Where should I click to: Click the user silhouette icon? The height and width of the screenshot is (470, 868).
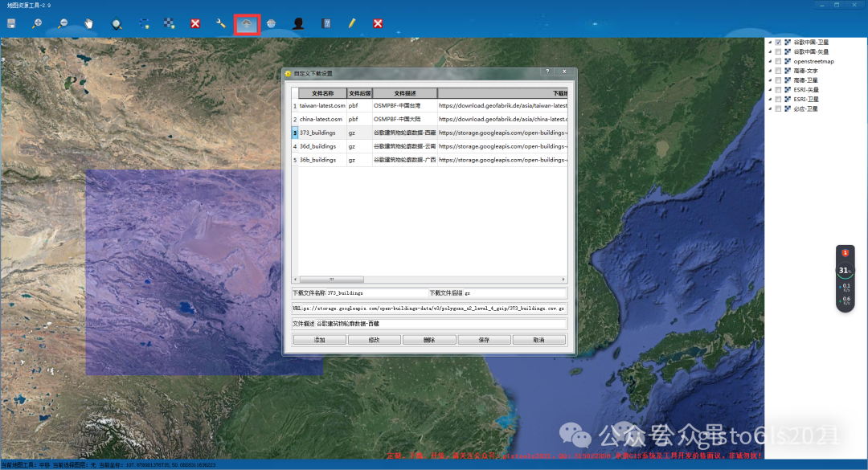click(298, 23)
